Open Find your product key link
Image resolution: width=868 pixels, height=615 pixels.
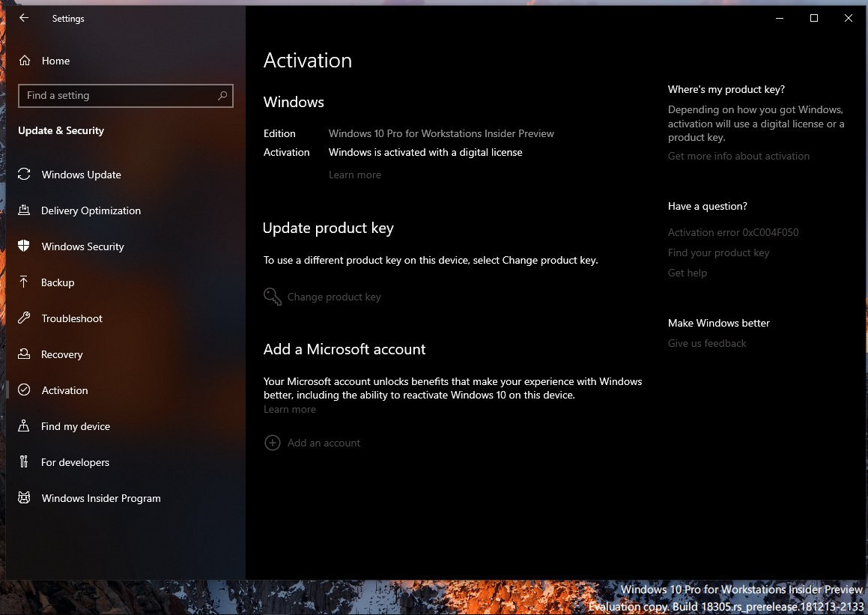coord(718,252)
